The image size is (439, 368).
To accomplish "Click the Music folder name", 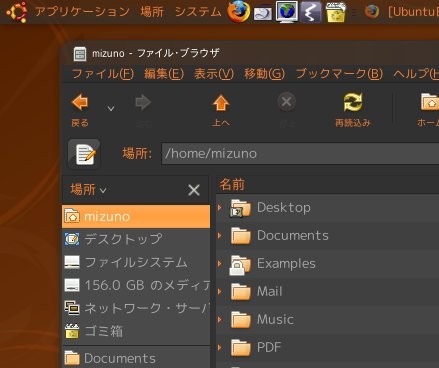I will 275,320.
